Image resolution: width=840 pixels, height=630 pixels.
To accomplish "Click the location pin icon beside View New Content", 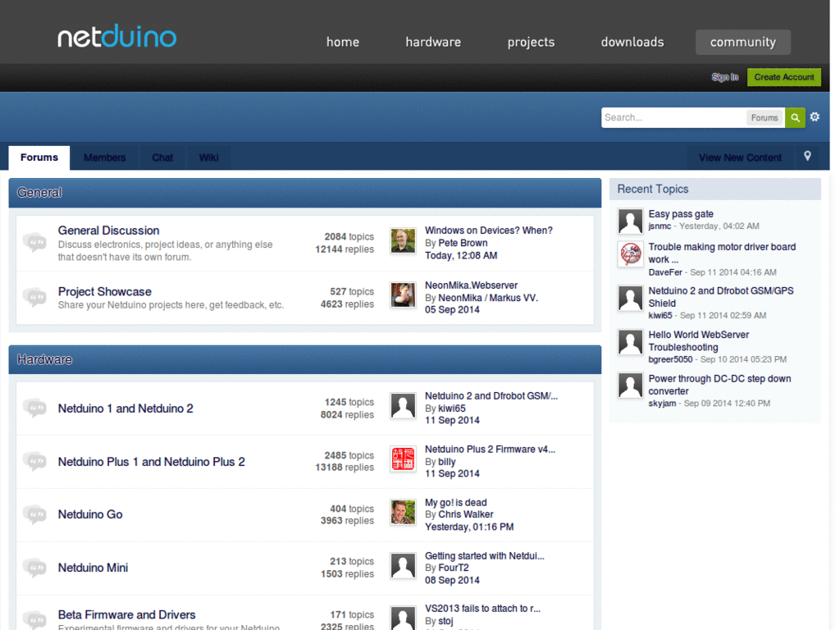I will (x=807, y=156).
